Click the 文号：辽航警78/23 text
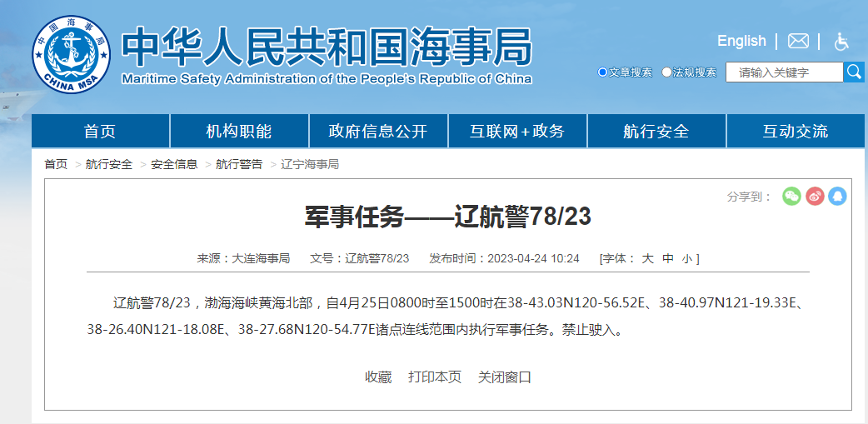The image size is (868, 424). click(x=359, y=258)
